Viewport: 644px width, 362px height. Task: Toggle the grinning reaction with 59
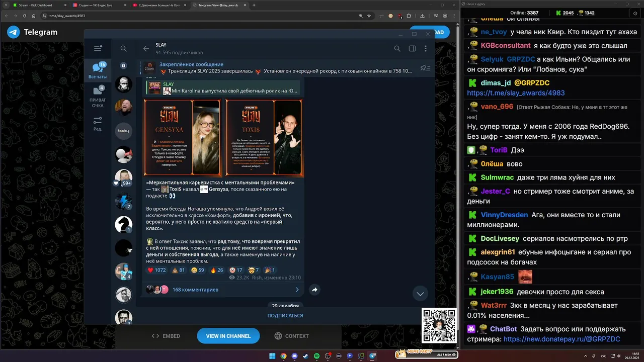(198, 270)
